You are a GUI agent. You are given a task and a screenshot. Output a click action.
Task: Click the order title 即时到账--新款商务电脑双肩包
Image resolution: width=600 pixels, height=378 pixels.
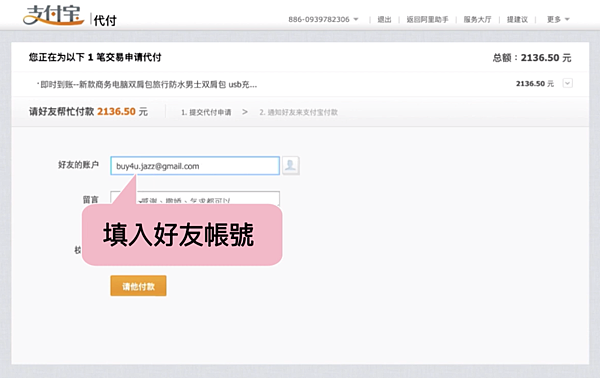coord(147,85)
